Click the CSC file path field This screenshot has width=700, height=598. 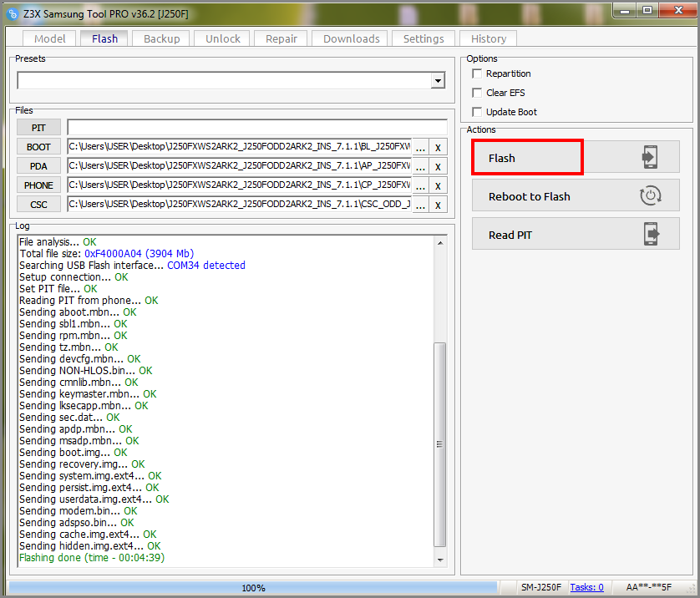(x=239, y=205)
